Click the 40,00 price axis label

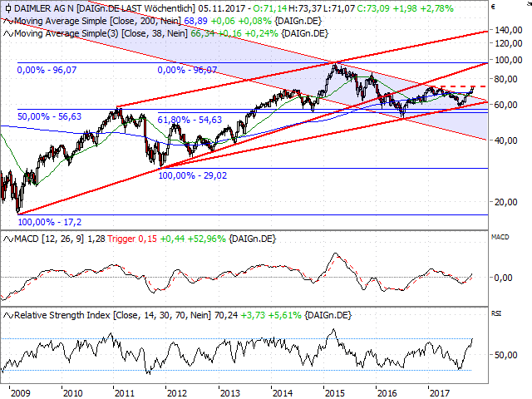[506, 140]
